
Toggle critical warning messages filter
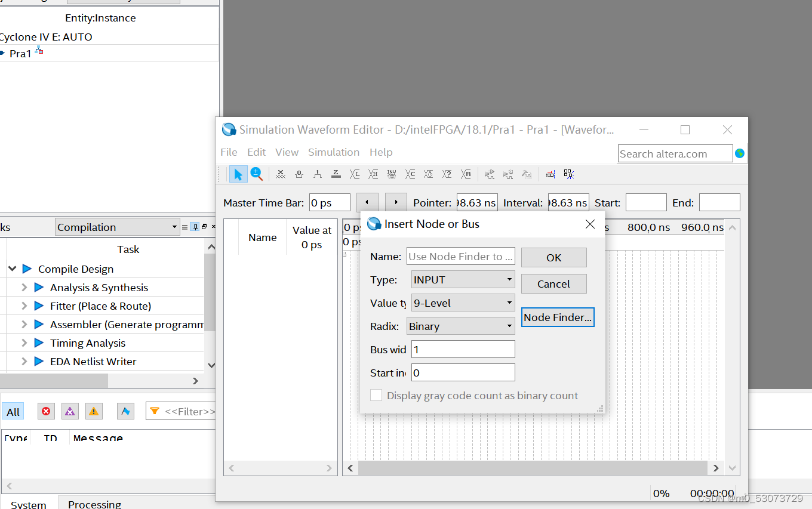70,411
